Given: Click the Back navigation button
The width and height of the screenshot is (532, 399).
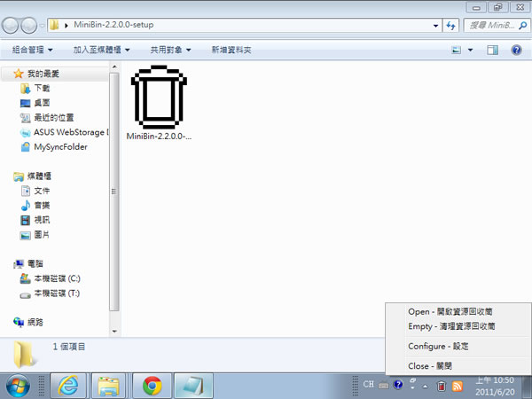Looking at the screenshot, I should 10,26.
